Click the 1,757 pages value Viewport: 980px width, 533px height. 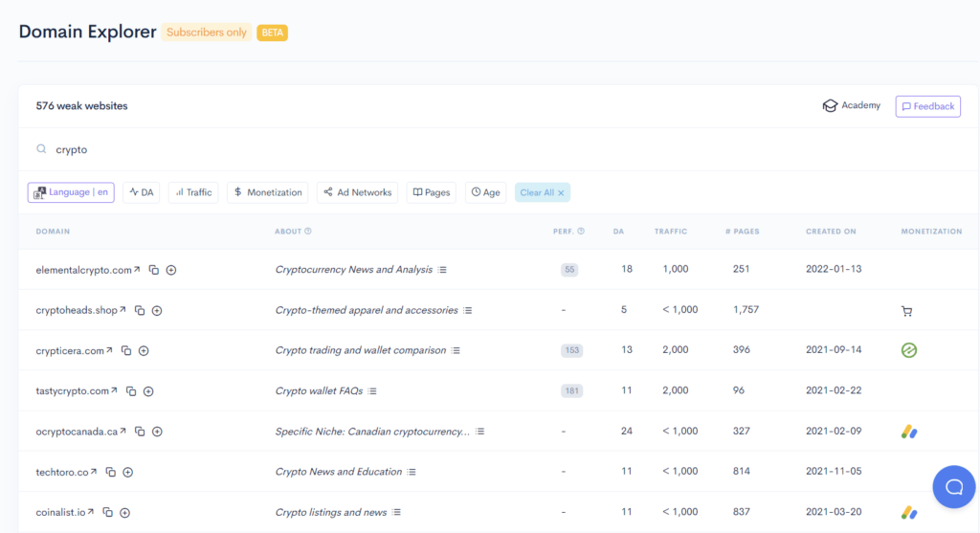pyautogui.click(x=746, y=309)
